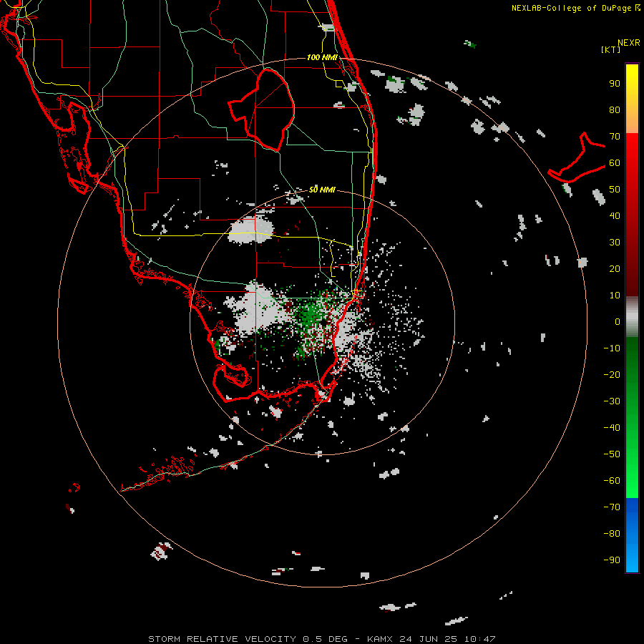Image resolution: width=644 pixels, height=644 pixels.
Task: Click the -50 value on velocity scale
Action: [x=612, y=454]
